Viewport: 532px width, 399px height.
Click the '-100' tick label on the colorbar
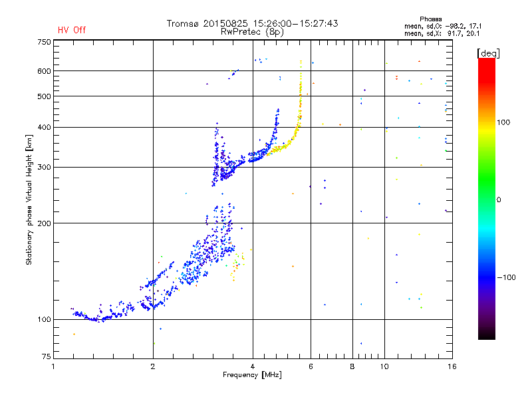[506, 277]
